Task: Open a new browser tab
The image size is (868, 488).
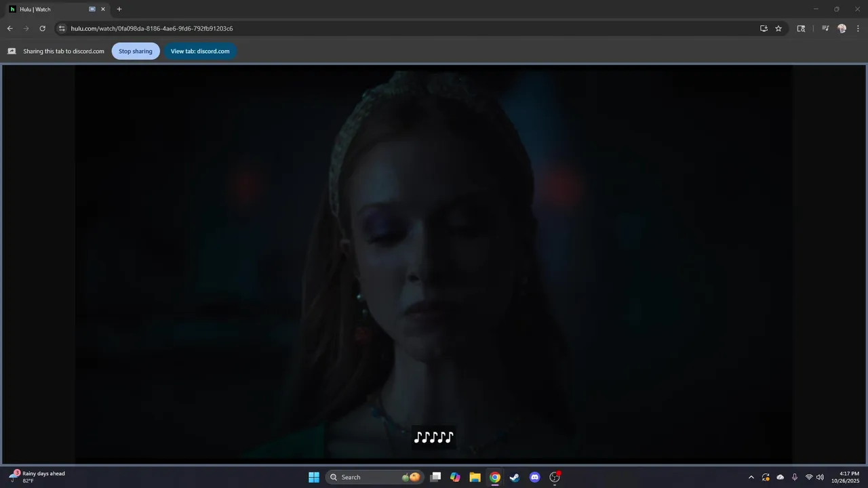Action: pyautogui.click(x=119, y=9)
